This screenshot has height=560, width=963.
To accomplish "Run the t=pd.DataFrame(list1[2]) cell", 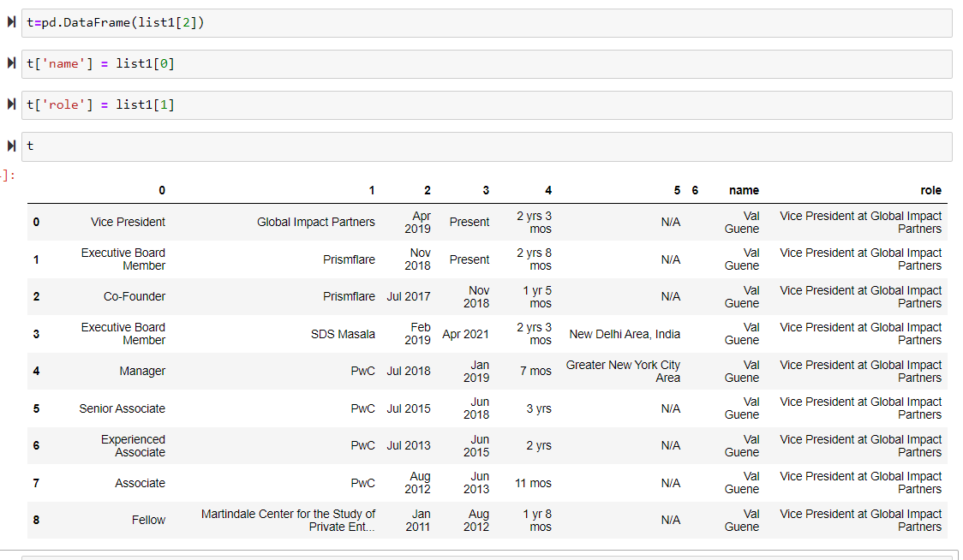I will 11,22.
